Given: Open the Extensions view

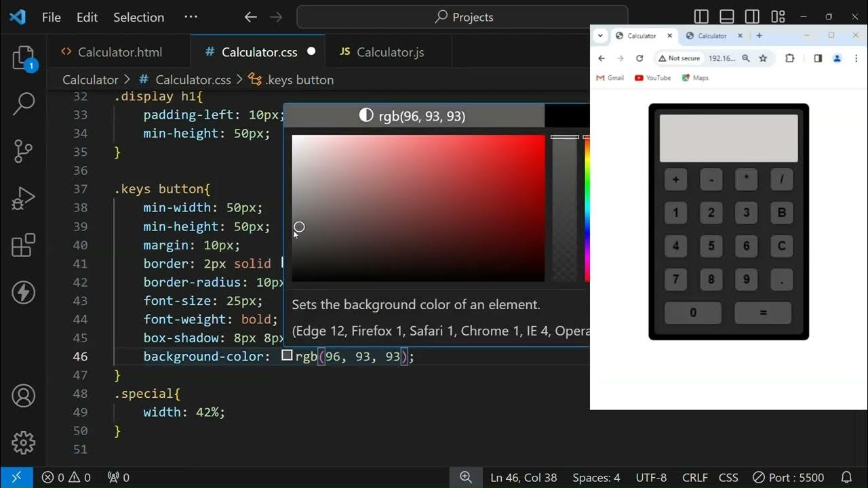Looking at the screenshot, I should (24, 245).
